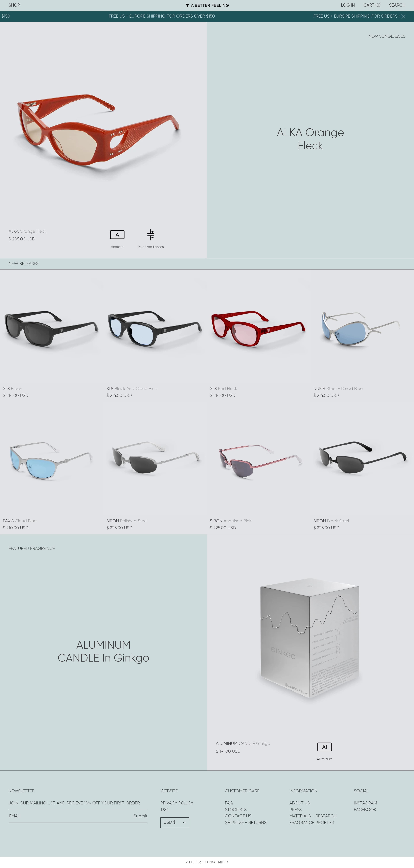Open the NEW SUNGLASSES label link
The width and height of the screenshot is (414, 868).
387,36
